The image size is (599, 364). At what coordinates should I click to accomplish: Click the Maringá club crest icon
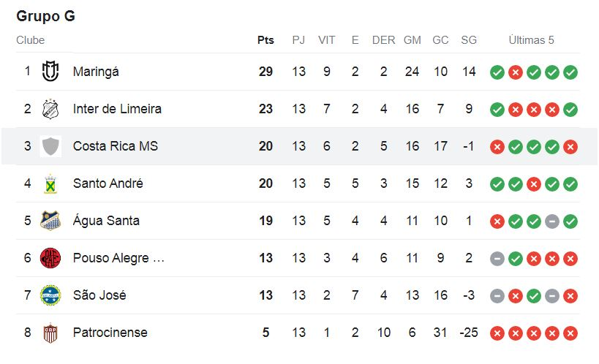click(50, 72)
